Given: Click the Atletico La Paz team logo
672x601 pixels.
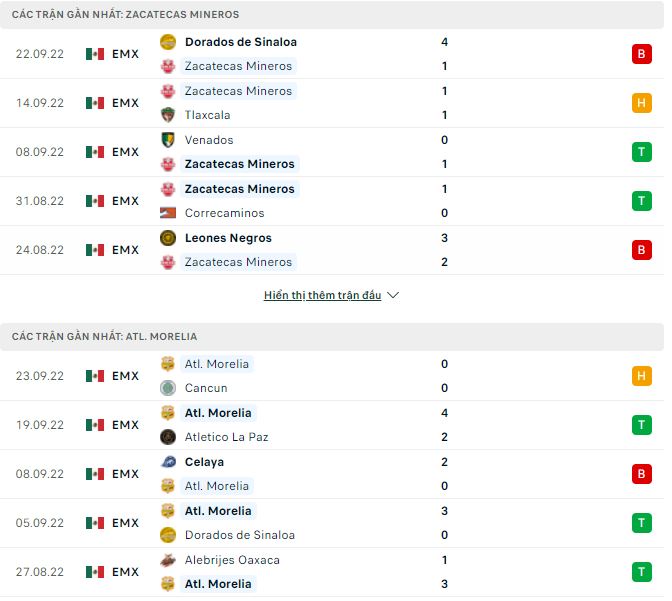Looking at the screenshot, I should coord(168,437).
